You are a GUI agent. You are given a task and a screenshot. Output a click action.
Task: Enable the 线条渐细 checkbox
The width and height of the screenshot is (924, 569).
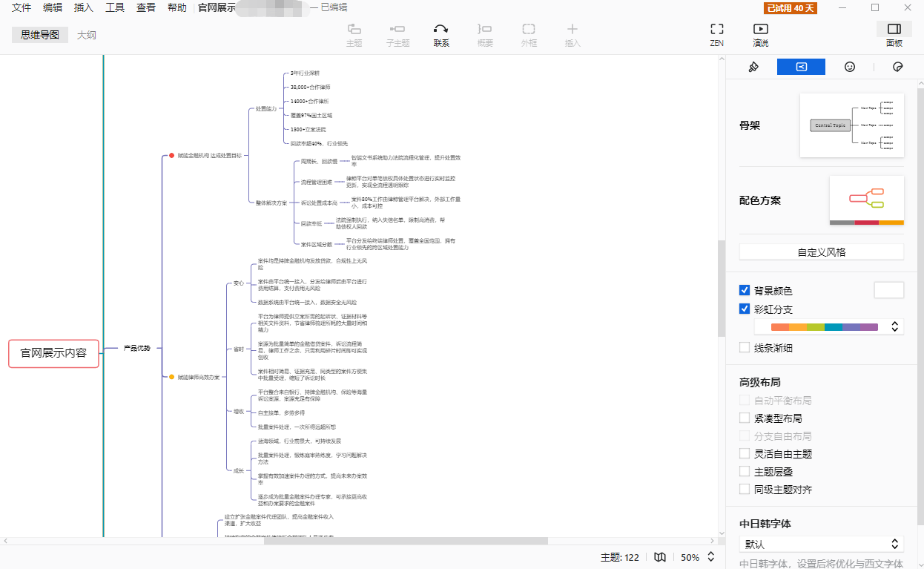coord(745,347)
